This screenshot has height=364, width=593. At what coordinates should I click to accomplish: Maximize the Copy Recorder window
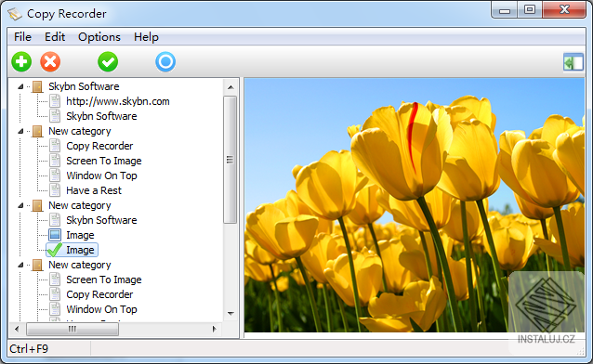tap(530, 9)
